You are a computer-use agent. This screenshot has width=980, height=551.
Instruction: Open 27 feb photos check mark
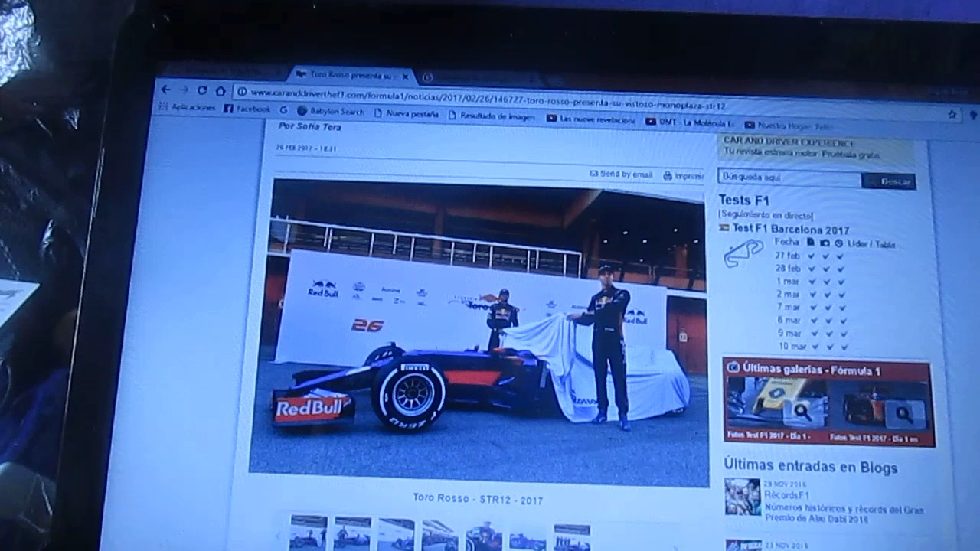825,256
